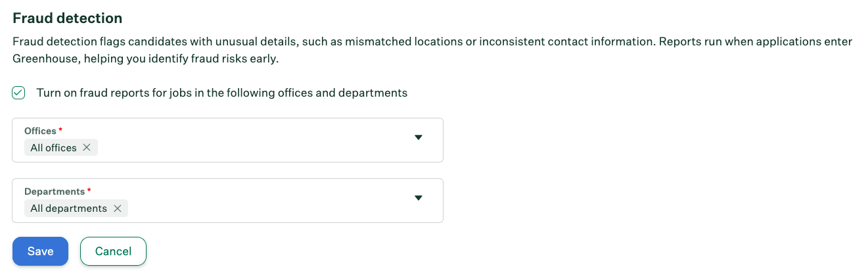The image size is (868, 271).
Task: Save the fraud detection settings
Action: pyautogui.click(x=40, y=251)
